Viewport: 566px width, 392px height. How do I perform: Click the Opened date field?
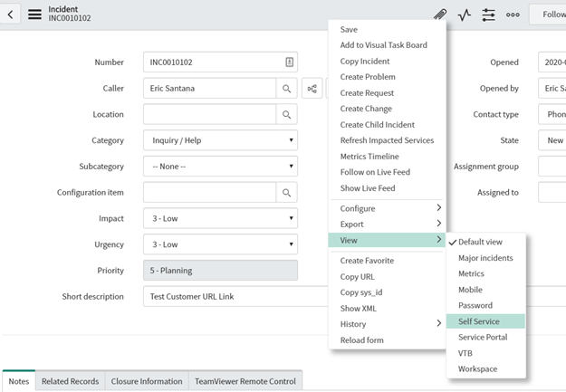tap(552, 62)
